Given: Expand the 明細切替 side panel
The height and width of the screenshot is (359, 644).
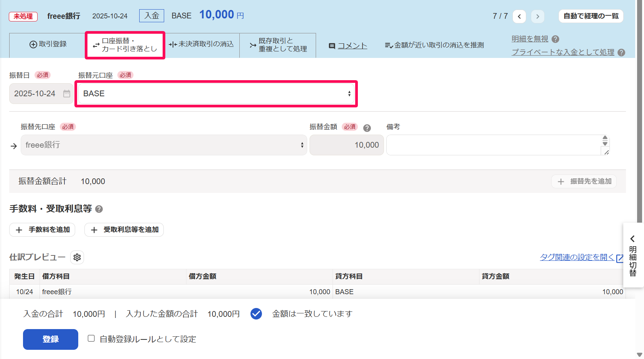Looking at the screenshot, I should pyautogui.click(x=633, y=255).
